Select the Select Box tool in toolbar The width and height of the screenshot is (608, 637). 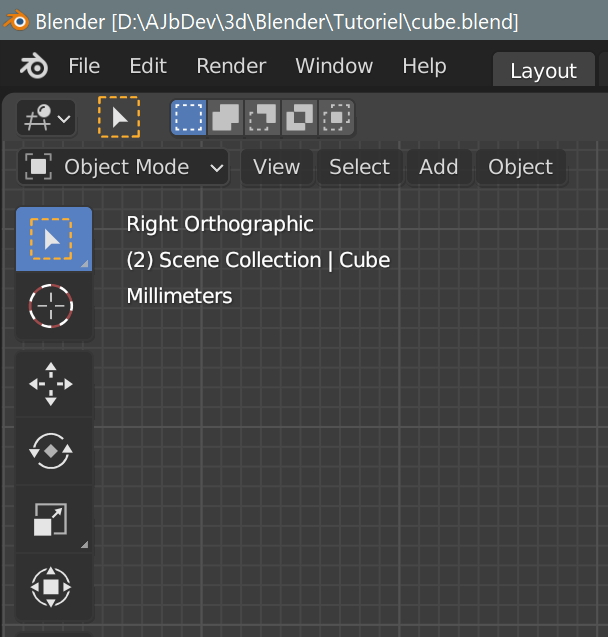(x=54, y=239)
